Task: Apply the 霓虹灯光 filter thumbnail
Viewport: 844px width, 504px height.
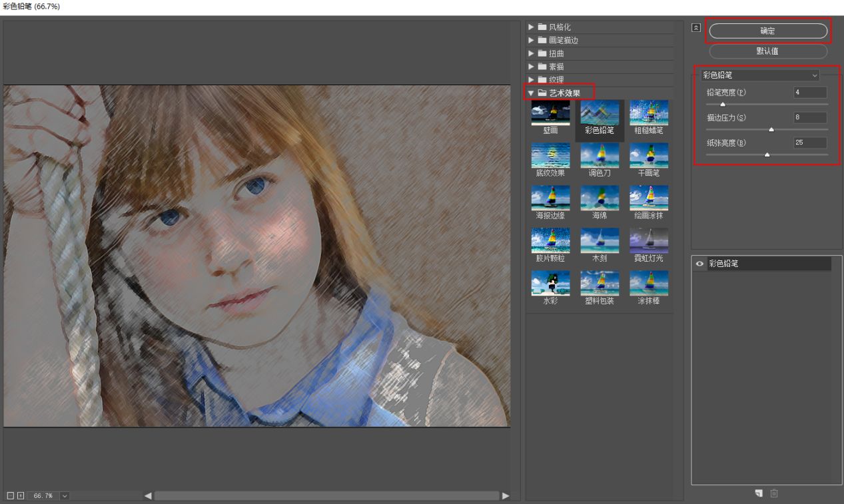Action: click(x=649, y=245)
